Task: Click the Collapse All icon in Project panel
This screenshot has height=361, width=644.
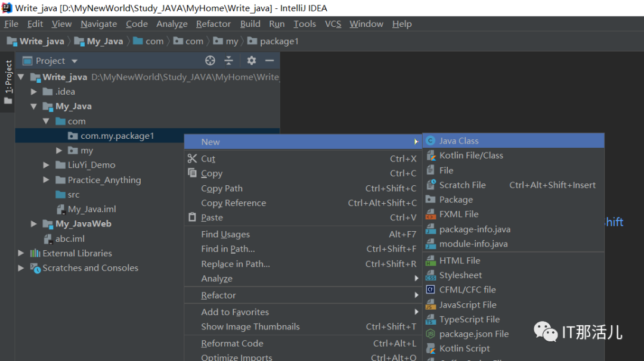Action: [229, 61]
